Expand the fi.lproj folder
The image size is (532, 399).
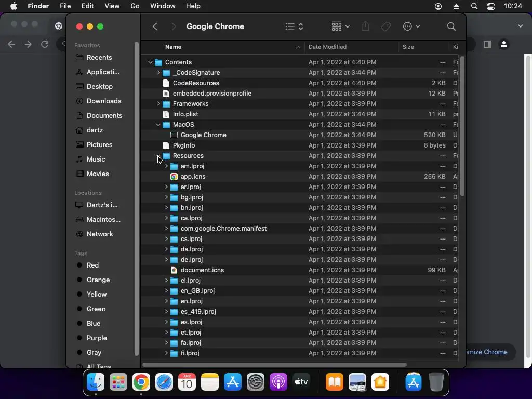(166, 353)
